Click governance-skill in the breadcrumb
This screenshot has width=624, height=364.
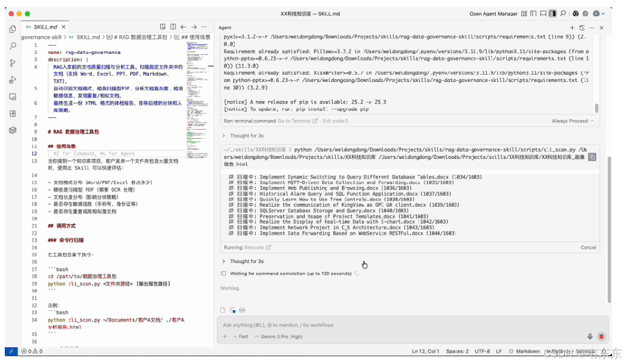point(41,37)
